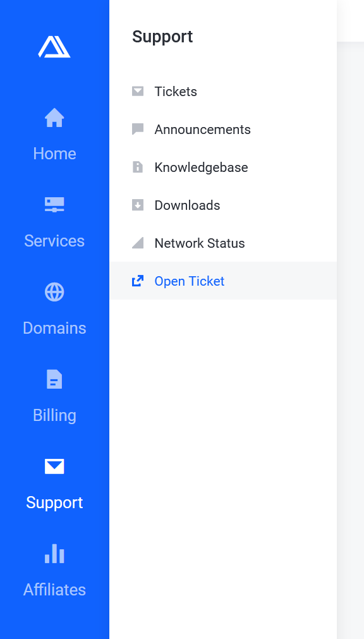The image size is (364, 639).
Task: Click the Home house icon
Action: pyautogui.click(x=54, y=118)
